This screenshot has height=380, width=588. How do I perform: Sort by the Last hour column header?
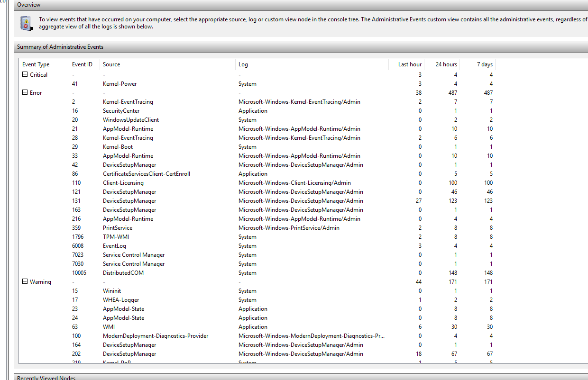[x=405, y=64]
